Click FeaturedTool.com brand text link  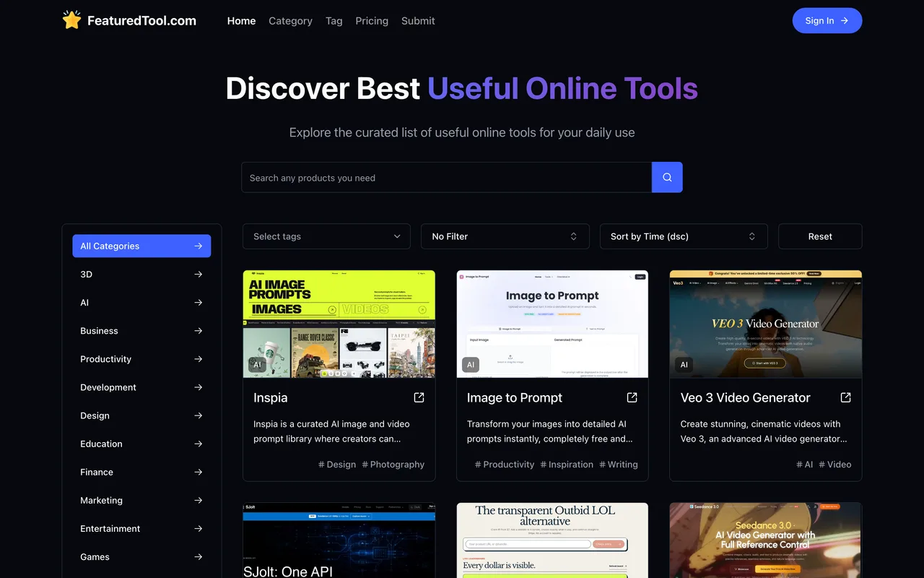[141, 21]
